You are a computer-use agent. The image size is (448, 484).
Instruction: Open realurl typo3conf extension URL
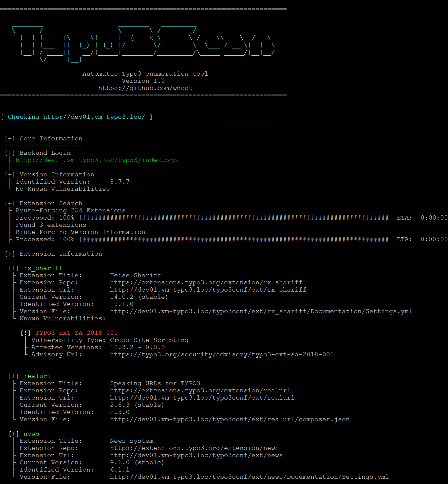[202, 398]
